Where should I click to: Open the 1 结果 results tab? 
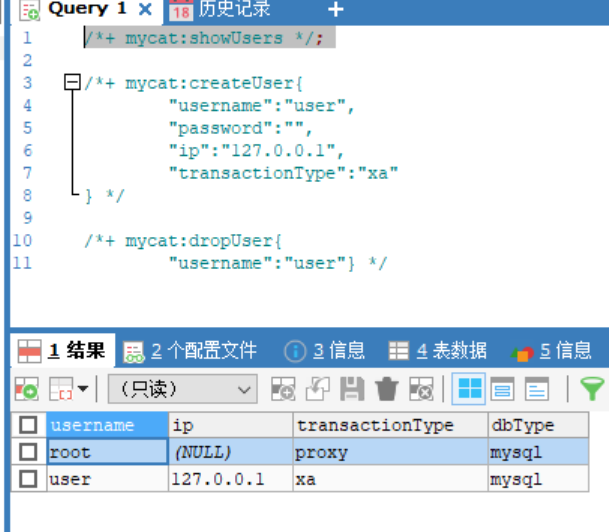[63, 351]
